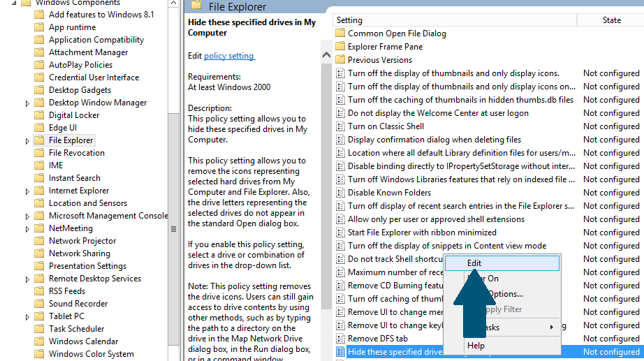Click the IME folder icon
This screenshot has height=361, width=644.
(39, 165)
